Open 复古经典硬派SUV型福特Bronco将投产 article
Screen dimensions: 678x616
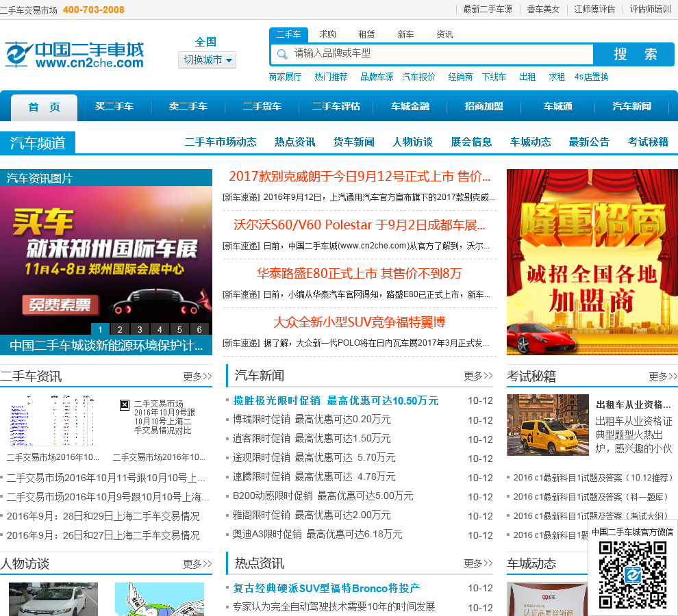pyautogui.click(x=327, y=589)
